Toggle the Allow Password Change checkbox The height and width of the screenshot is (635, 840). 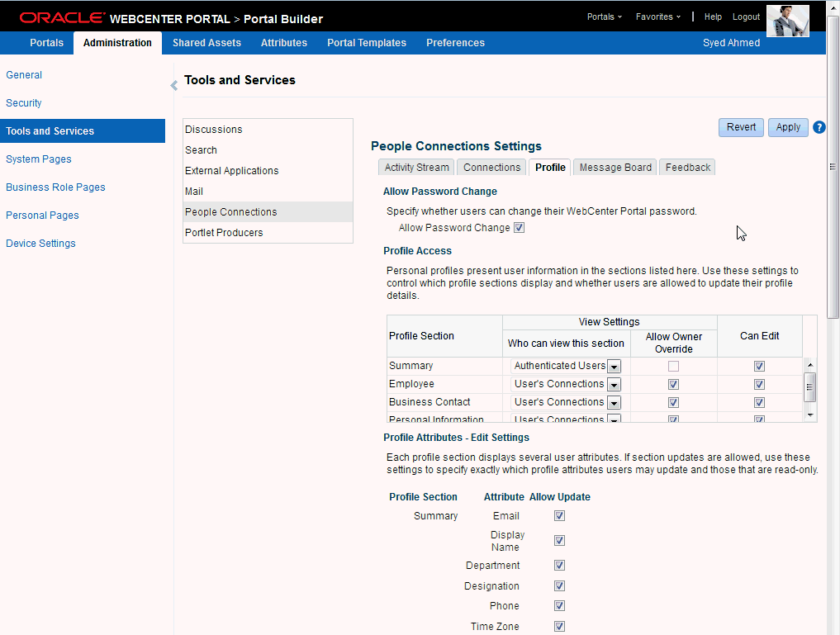(x=519, y=228)
